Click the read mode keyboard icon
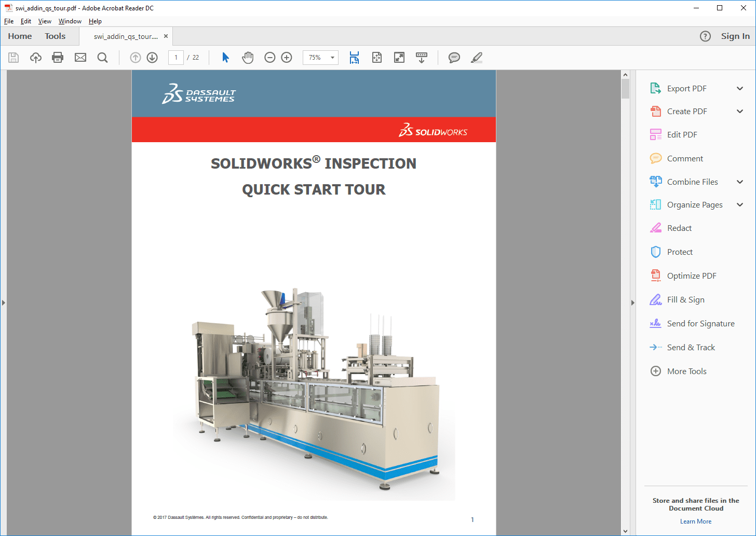The image size is (756, 536). click(x=422, y=58)
